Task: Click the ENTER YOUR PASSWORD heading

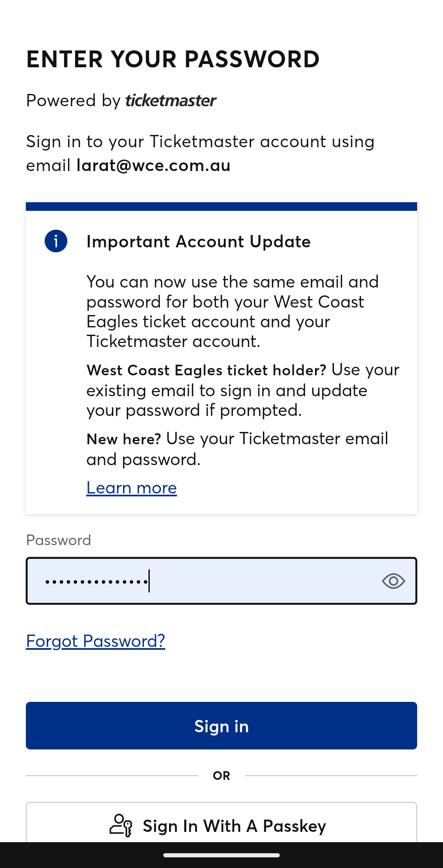Action: [173, 59]
